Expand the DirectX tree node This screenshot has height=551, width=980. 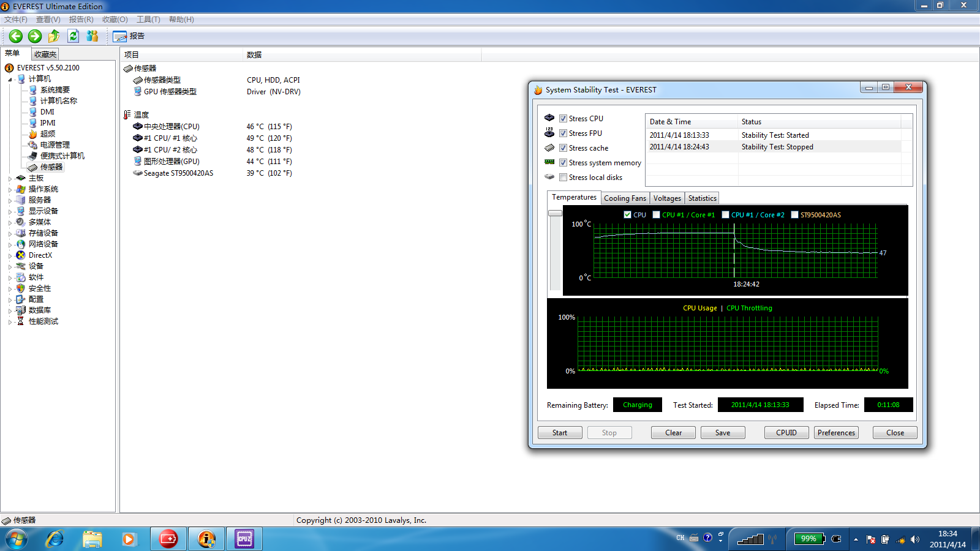pyautogui.click(x=10, y=256)
